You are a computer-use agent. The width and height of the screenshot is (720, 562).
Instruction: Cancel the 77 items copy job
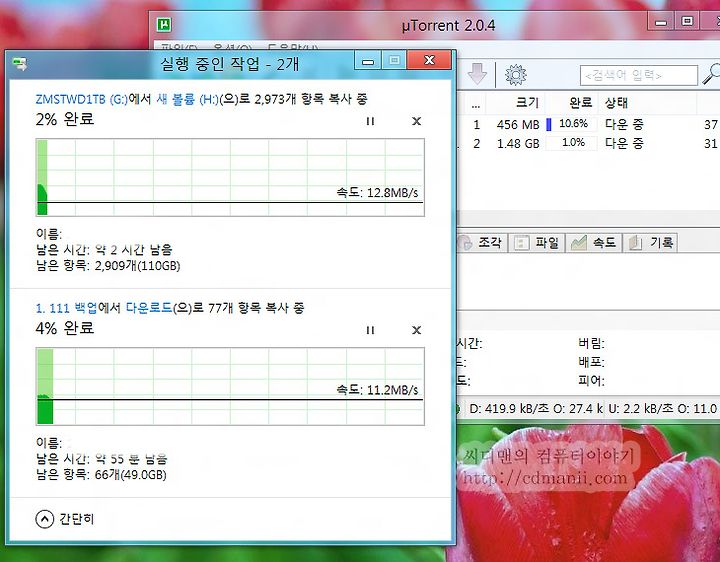tap(416, 330)
